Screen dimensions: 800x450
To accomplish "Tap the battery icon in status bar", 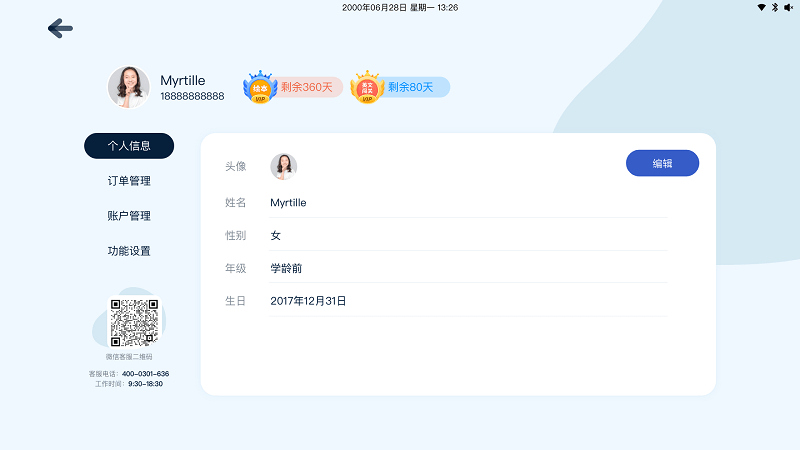I will (x=787, y=7).
